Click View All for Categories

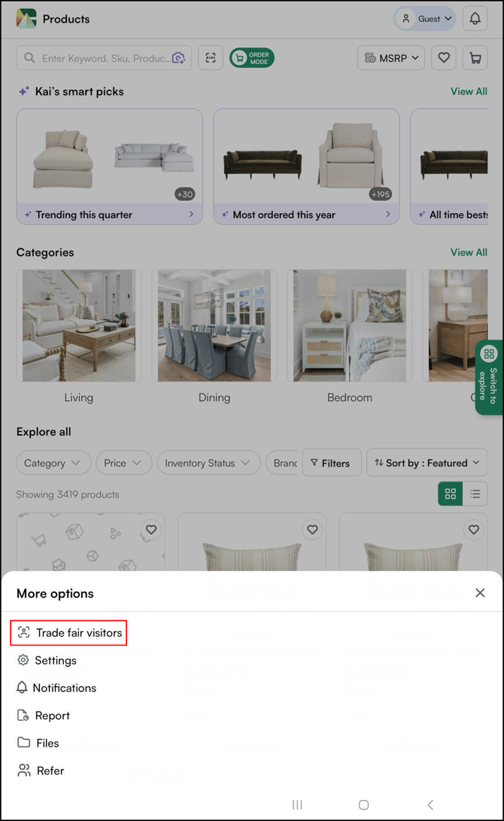point(469,252)
